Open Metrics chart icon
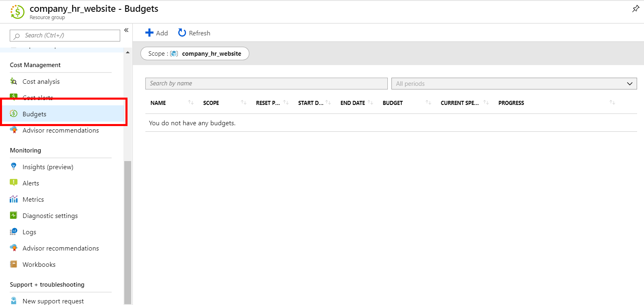 pos(14,199)
